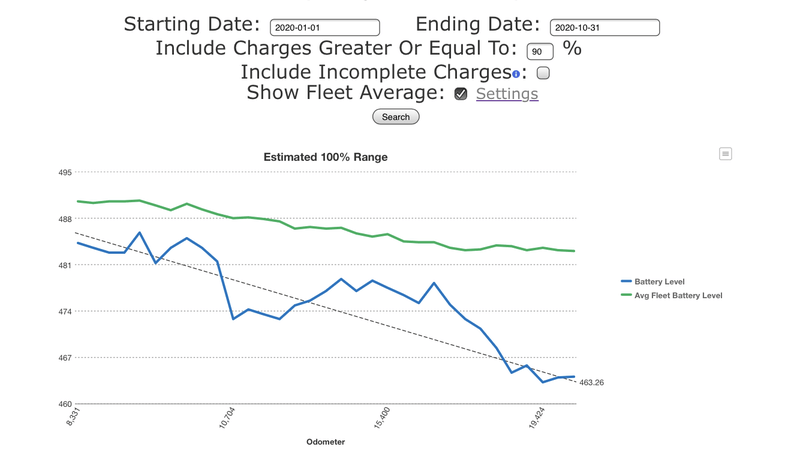This screenshot has width=800, height=450.
Task: Click the 8,331 odometer axis label
Action: point(74,418)
